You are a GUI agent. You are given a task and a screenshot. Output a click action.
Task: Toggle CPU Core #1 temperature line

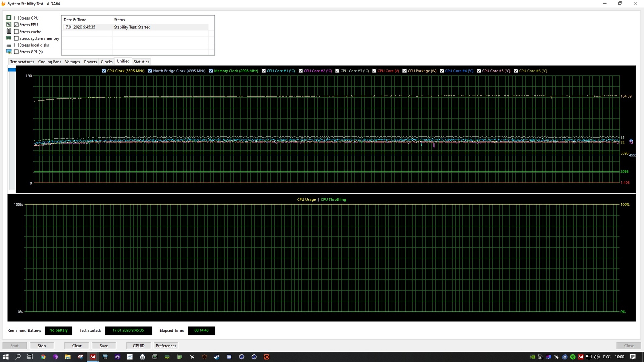pyautogui.click(x=264, y=71)
